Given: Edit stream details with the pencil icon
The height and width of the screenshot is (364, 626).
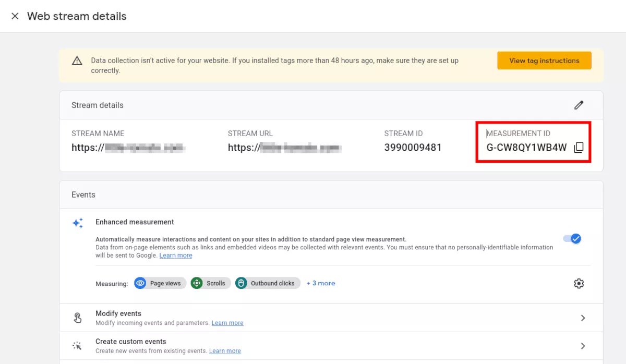Looking at the screenshot, I should pos(579,105).
